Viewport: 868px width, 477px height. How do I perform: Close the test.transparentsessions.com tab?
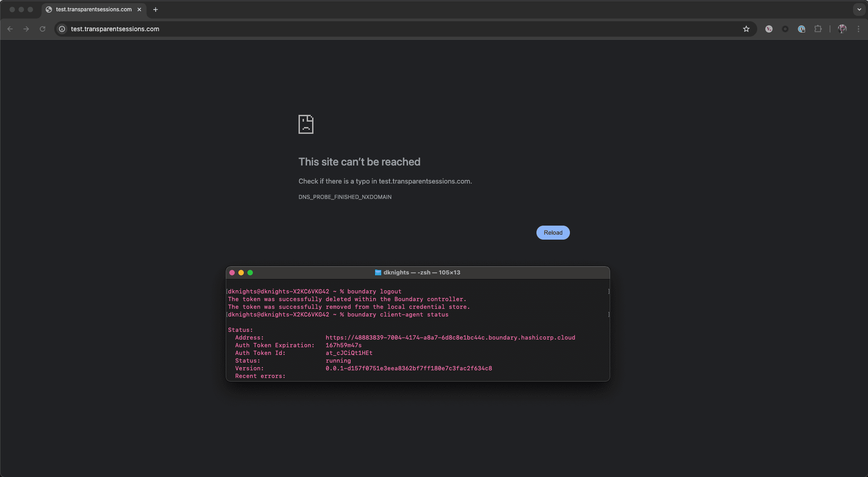[x=139, y=9]
